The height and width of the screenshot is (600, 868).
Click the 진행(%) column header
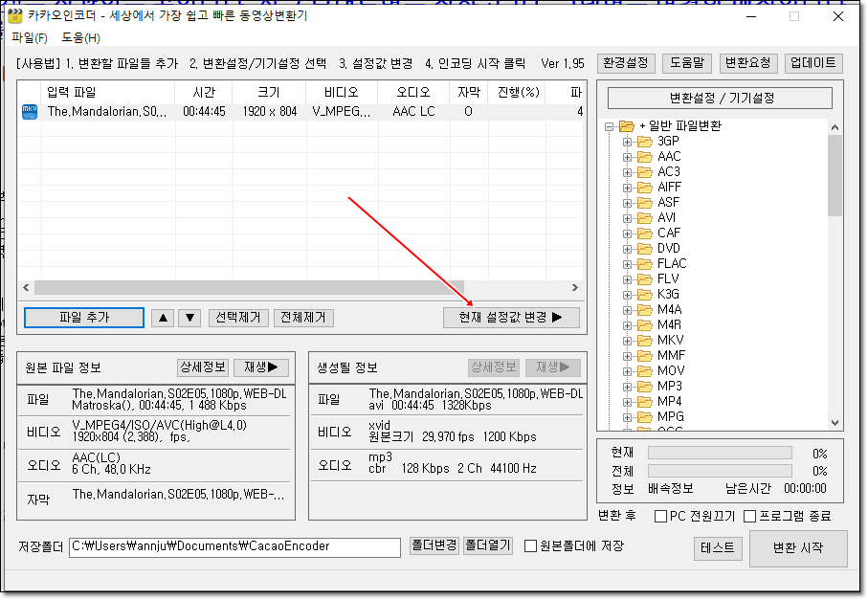pyautogui.click(x=517, y=93)
